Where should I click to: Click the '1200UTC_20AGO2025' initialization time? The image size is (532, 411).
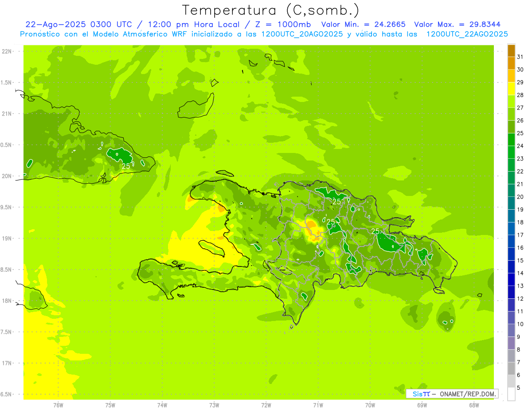(302, 34)
